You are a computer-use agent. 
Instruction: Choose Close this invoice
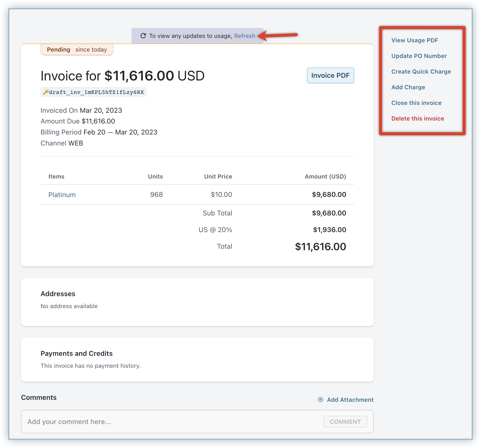pyautogui.click(x=416, y=103)
